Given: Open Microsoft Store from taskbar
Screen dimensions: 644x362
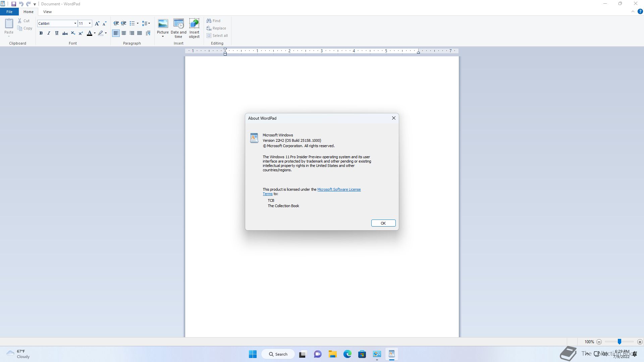Looking at the screenshot, I should click(x=362, y=354).
